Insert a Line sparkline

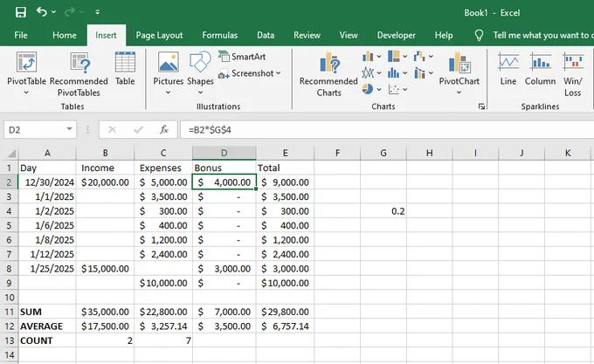click(508, 69)
